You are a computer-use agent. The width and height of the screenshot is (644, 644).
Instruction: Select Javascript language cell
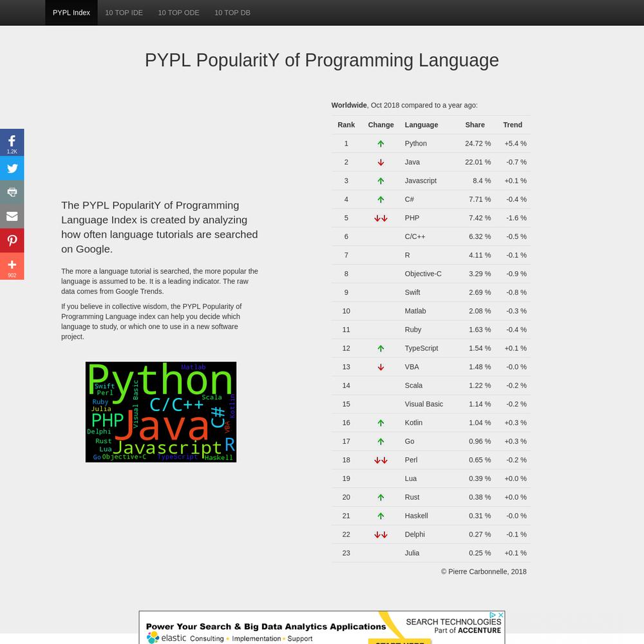pyautogui.click(x=421, y=181)
